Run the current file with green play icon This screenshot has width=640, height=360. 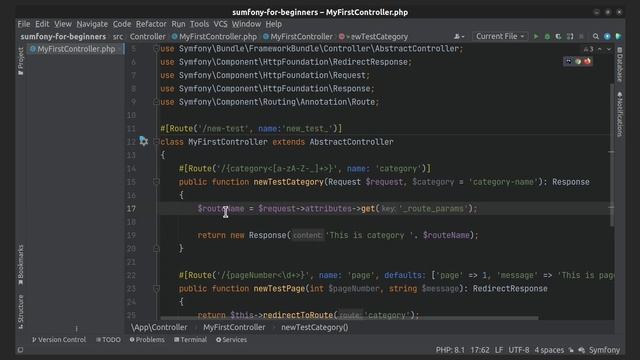536,36
